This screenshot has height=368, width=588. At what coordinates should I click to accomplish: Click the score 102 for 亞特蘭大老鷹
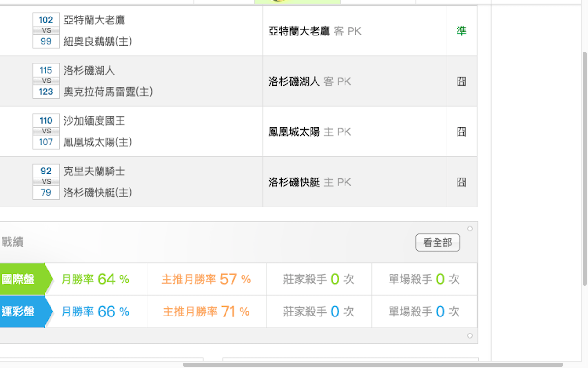(46, 20)
